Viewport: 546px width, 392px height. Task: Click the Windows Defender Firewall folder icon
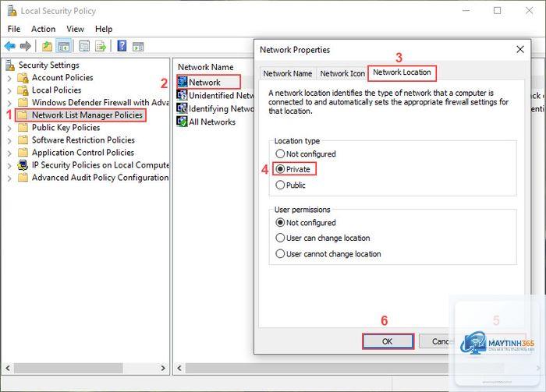[23, 102]
